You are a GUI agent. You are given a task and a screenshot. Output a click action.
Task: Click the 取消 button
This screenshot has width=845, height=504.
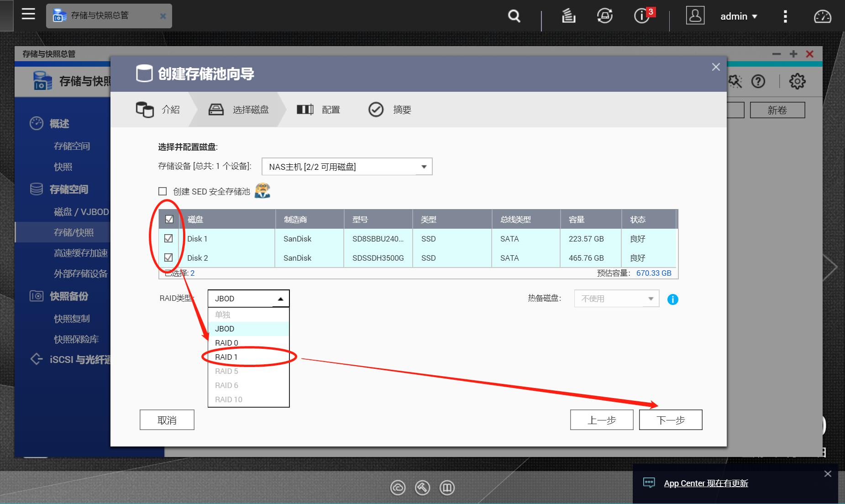pos(167,420)
